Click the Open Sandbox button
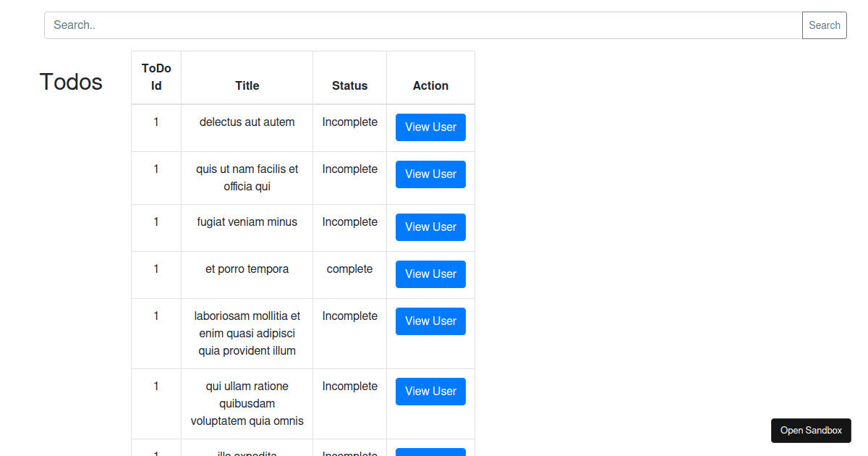 coord(811,430)
